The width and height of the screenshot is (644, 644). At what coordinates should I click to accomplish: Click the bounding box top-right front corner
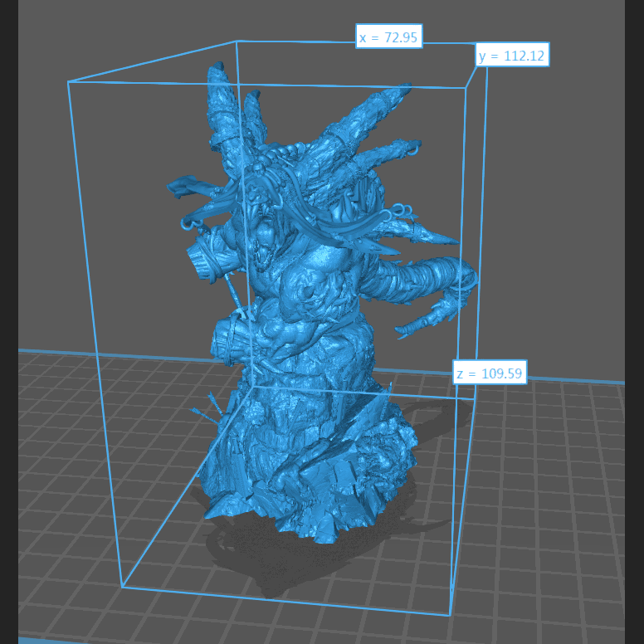point(466,88)
